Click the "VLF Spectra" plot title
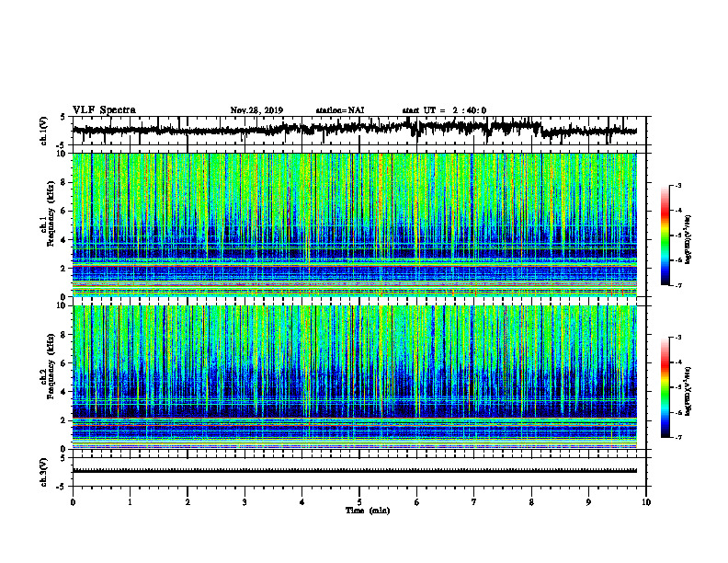The height and width of the screenshot is (563, 728). [104, 110]
